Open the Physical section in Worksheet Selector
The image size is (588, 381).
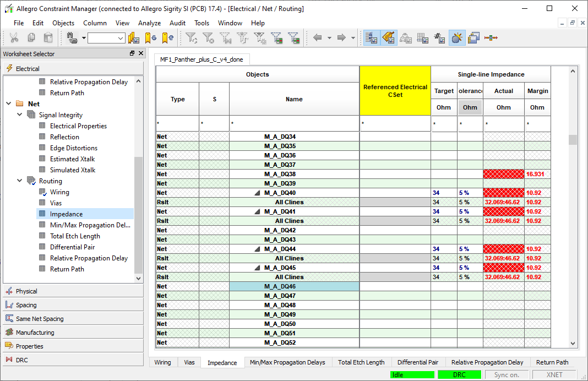tap(26, 291)
